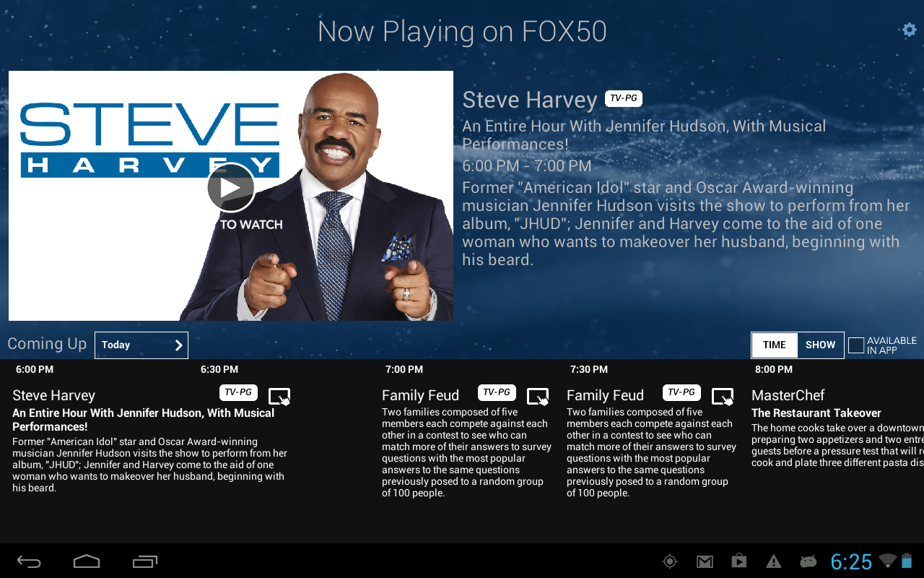The height and width of the screenshot is (578, 924).
Task: Open the Android debug notification icon
Action: (x=808, y=561)
